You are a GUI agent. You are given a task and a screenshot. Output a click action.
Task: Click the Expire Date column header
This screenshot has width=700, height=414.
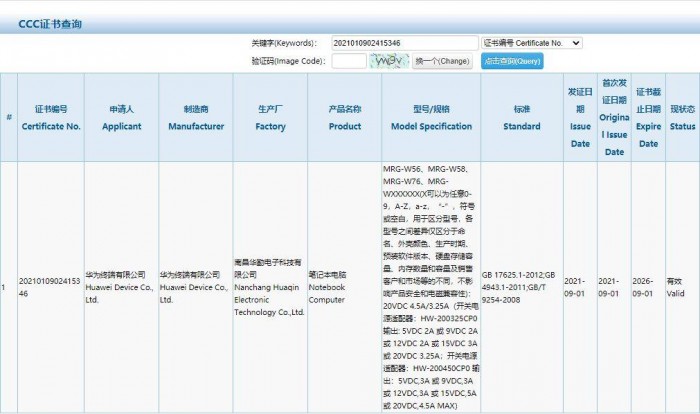click(648, 117)
